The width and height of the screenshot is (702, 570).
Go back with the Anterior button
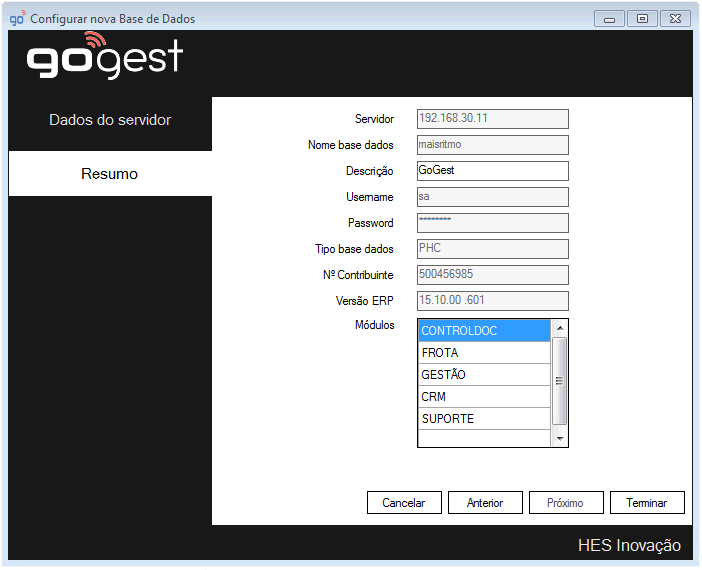[x=485, y=503]
